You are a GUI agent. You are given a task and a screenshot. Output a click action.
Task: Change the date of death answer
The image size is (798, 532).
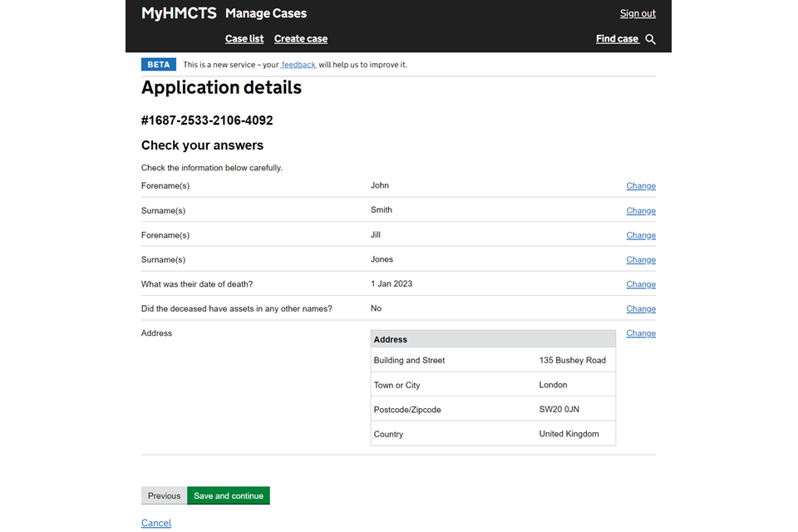[x=641, y=284]
